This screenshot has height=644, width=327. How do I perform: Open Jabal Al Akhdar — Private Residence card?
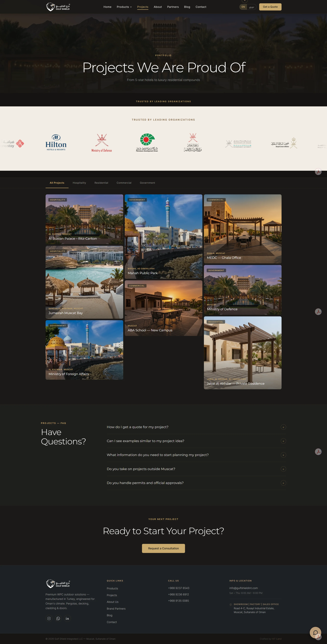pos(243,353)
